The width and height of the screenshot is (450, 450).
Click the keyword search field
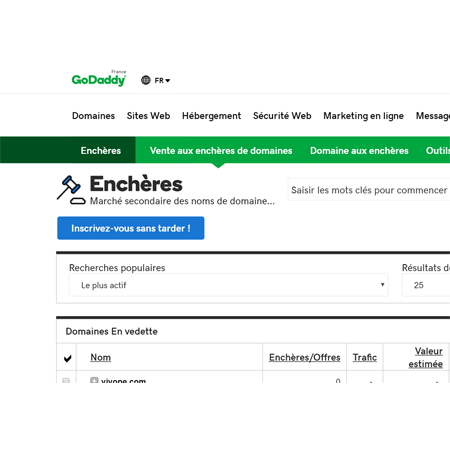(x=369, y=190)
